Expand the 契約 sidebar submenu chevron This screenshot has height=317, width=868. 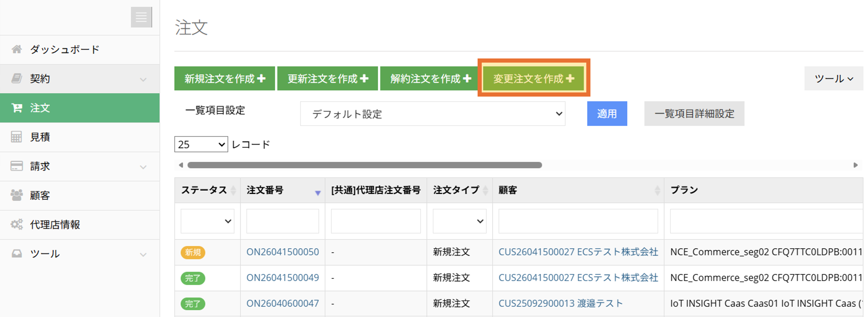pyautogui.click(x=143, y=80)
